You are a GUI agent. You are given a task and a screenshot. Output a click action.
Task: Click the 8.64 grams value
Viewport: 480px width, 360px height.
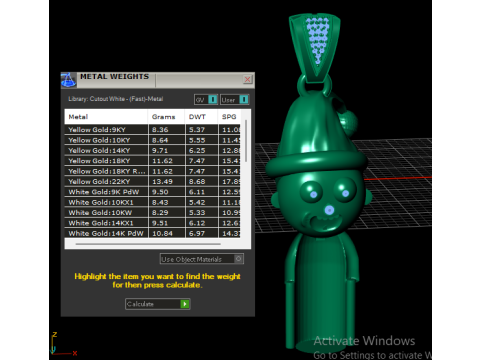160,140
